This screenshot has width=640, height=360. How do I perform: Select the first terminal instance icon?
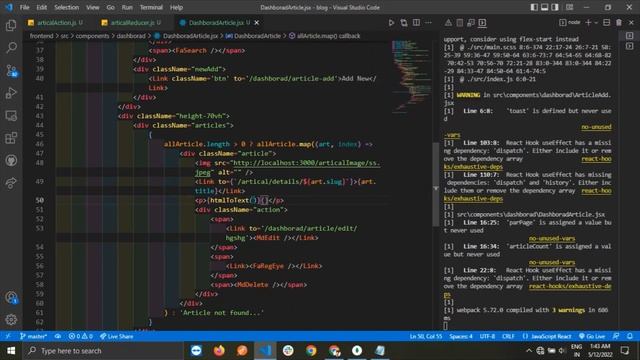point(629,36)
